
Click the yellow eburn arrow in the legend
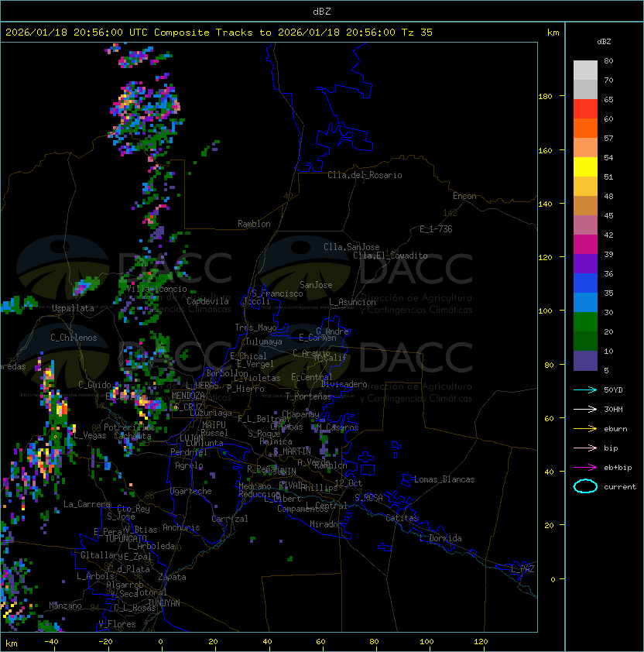[585, 429]
